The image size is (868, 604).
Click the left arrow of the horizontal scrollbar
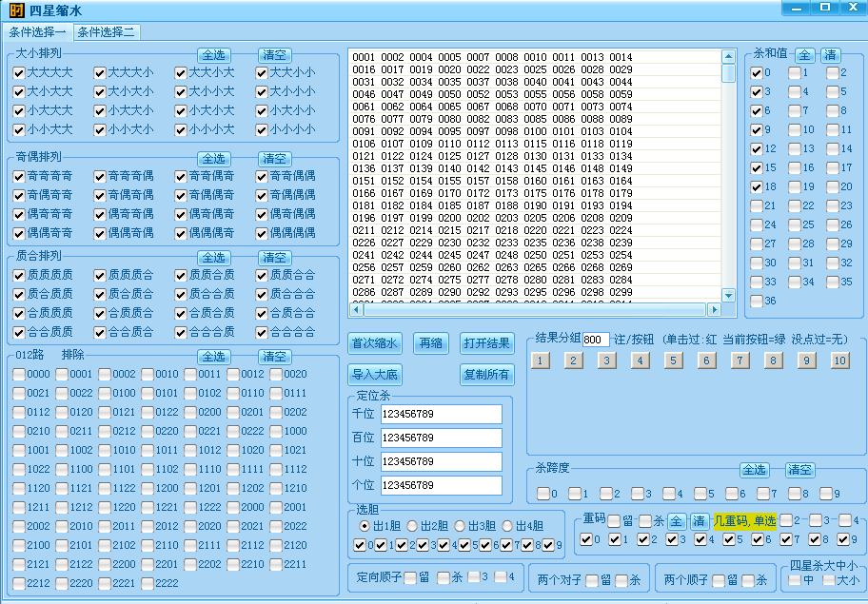click(357, 310)
